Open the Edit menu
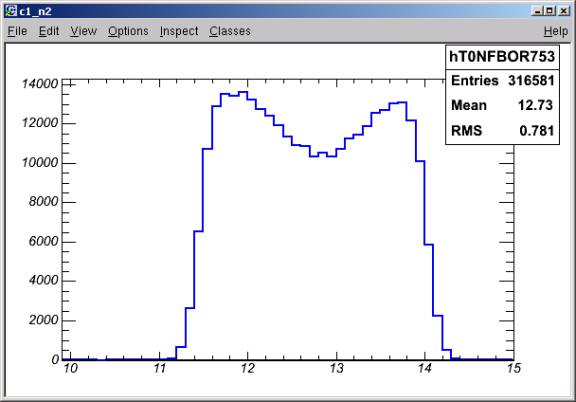 49,31
